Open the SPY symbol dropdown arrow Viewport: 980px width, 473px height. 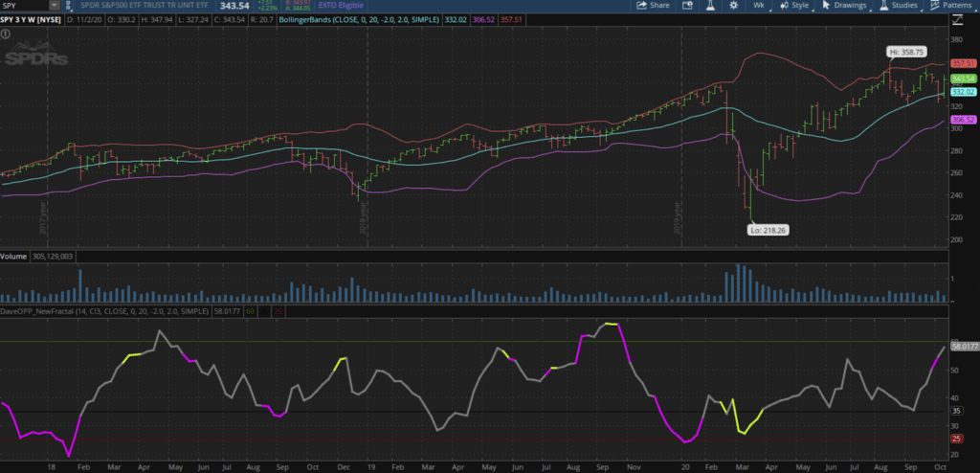pyautogui.click(x=54, y=5)
